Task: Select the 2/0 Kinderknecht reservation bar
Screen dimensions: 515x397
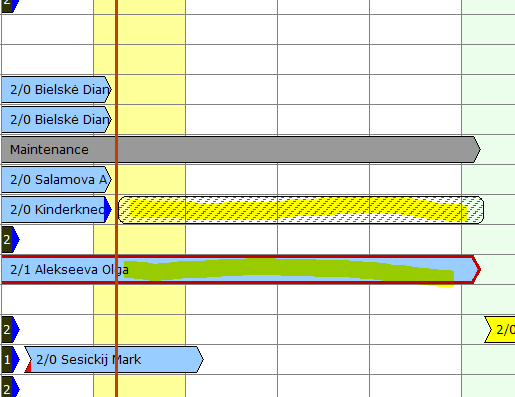Action: tap(56, 210)
